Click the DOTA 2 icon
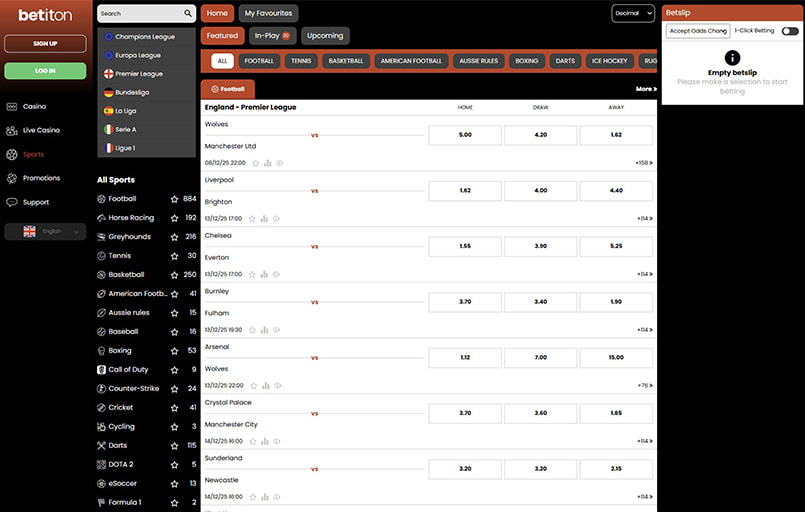 (101, 465)
